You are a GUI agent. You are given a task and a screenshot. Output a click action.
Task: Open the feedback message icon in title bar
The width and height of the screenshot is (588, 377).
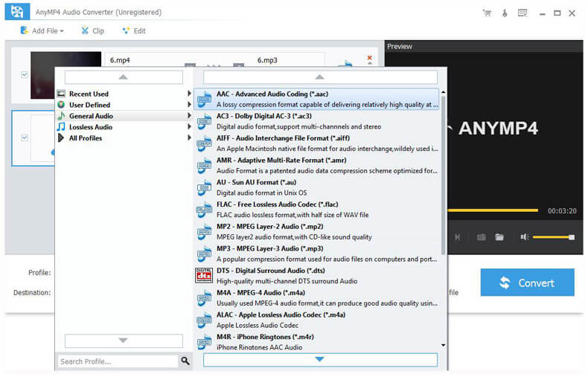point(523,13)
